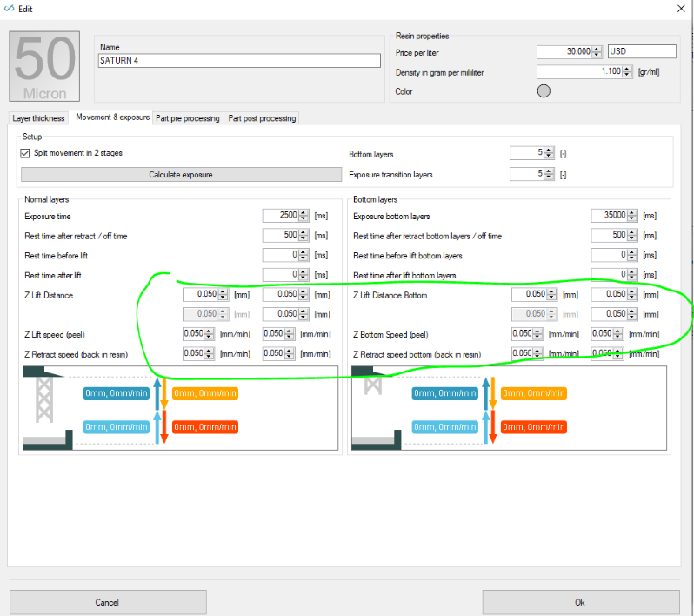Click the support tower graphic in normal layers diagram
This screenshot has height=616, width=694.
pos(43,399)
